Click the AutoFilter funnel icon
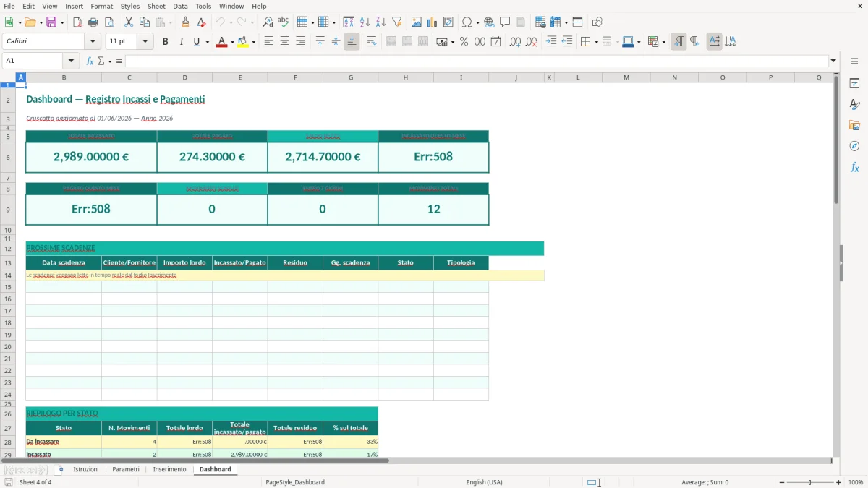This screenshot has height=488, width=868. tap(397, 22)
